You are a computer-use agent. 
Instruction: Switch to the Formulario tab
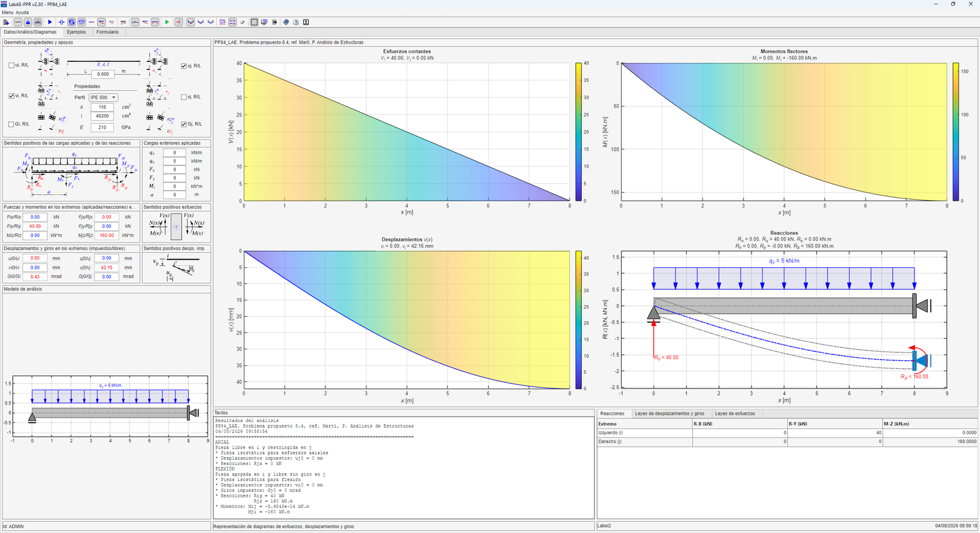click(x=107, y=32)
